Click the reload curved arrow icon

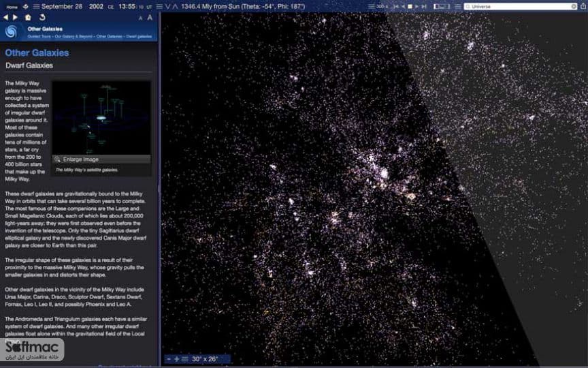pyautogui.click(x=42, y=17)
